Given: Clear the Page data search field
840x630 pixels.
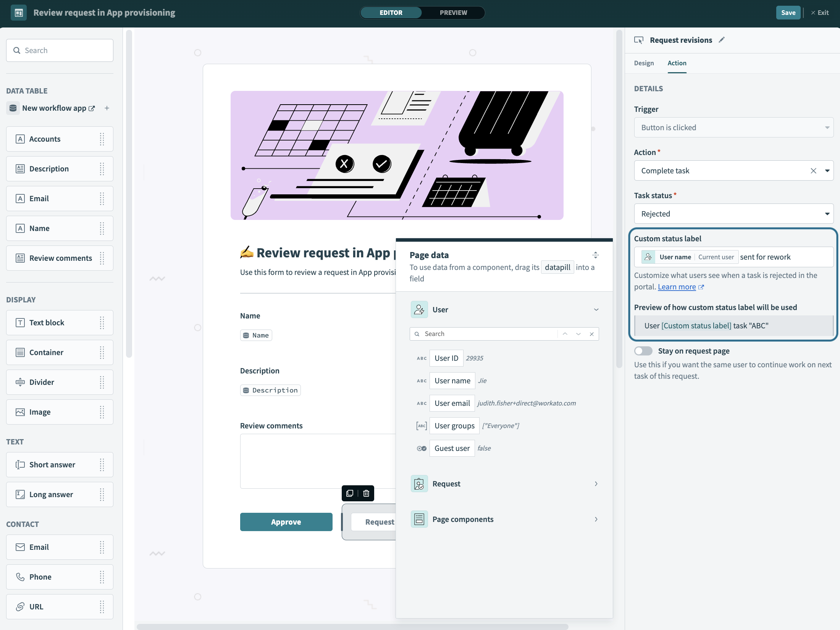Looking at the screenshot, I should coord(591,334).
